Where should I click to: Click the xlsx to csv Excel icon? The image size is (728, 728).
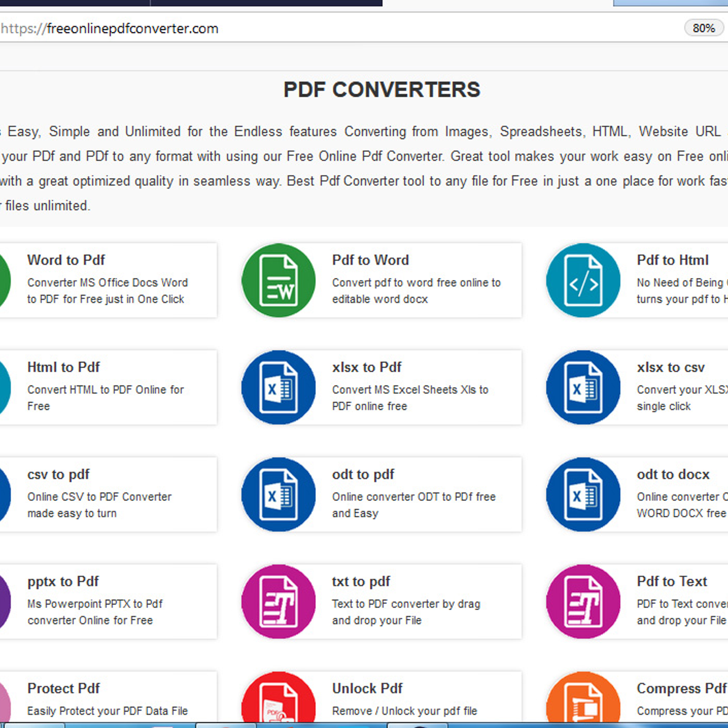click(583, 387)
